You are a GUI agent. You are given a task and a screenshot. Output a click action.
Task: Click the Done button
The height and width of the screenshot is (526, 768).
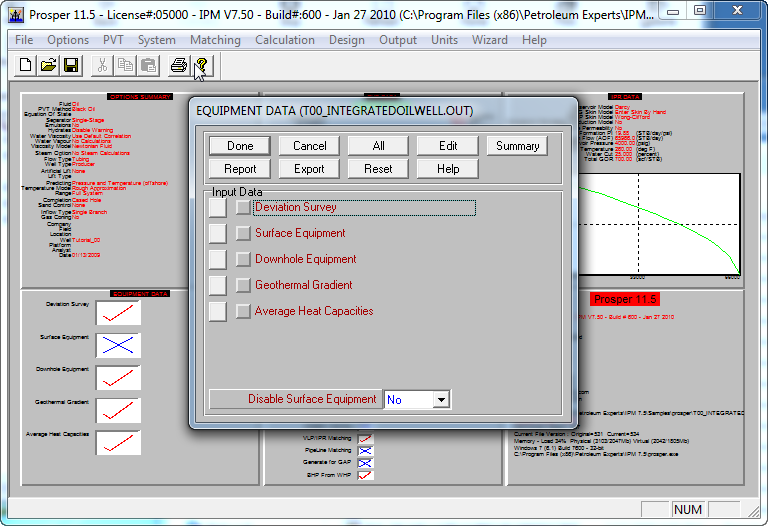240,146
